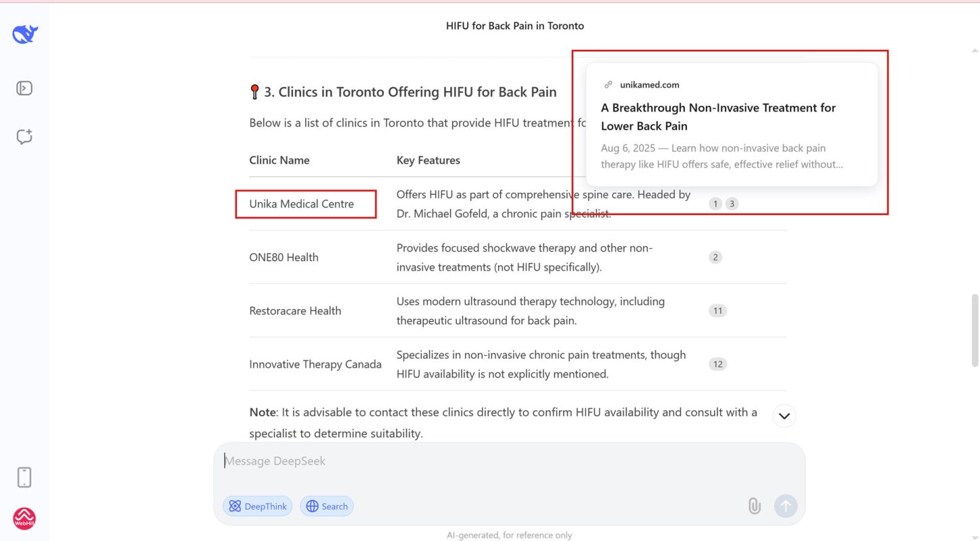The height and width of the screenshot is (541, 980).
Task: Click the DeepSeek whale logo
Action: pos(24,33)
